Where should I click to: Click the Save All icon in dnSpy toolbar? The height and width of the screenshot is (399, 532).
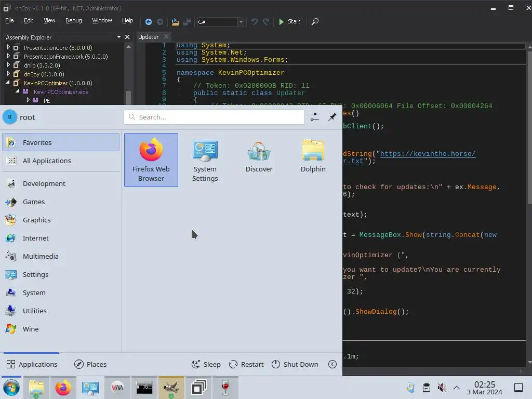coord(187,22)
